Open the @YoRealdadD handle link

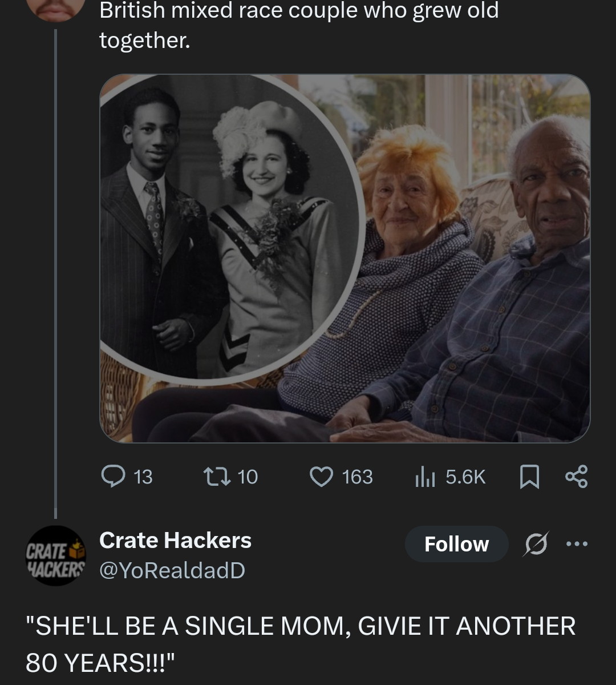pyautogui.click(x=172, y=570)
